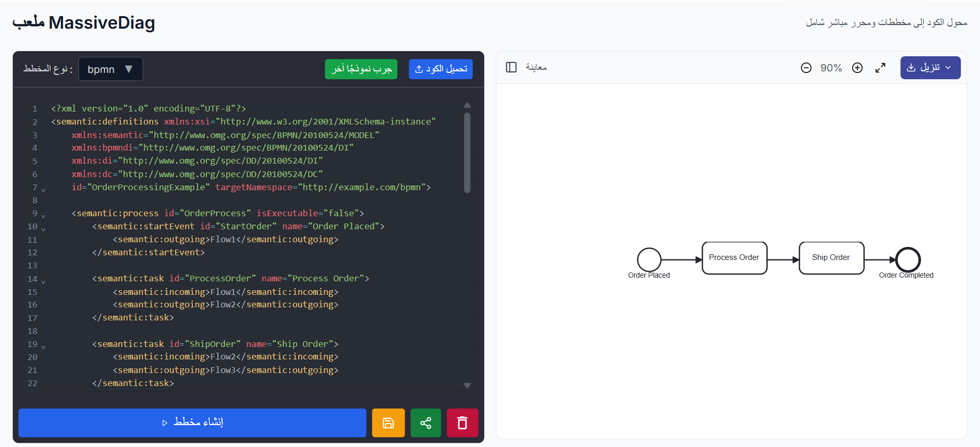
Task: Click the Order Placed start event circle
Action: tap(649, 259)
